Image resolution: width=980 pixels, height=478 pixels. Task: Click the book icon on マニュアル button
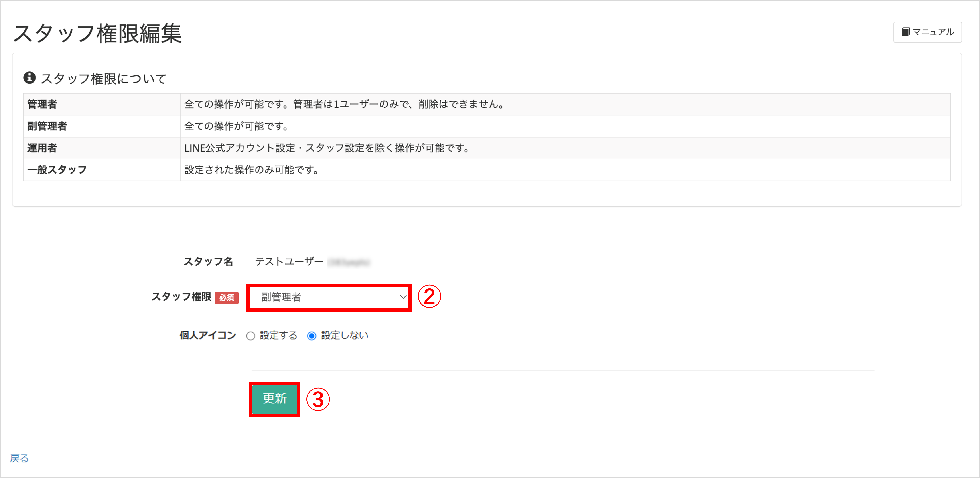point(905,32)
